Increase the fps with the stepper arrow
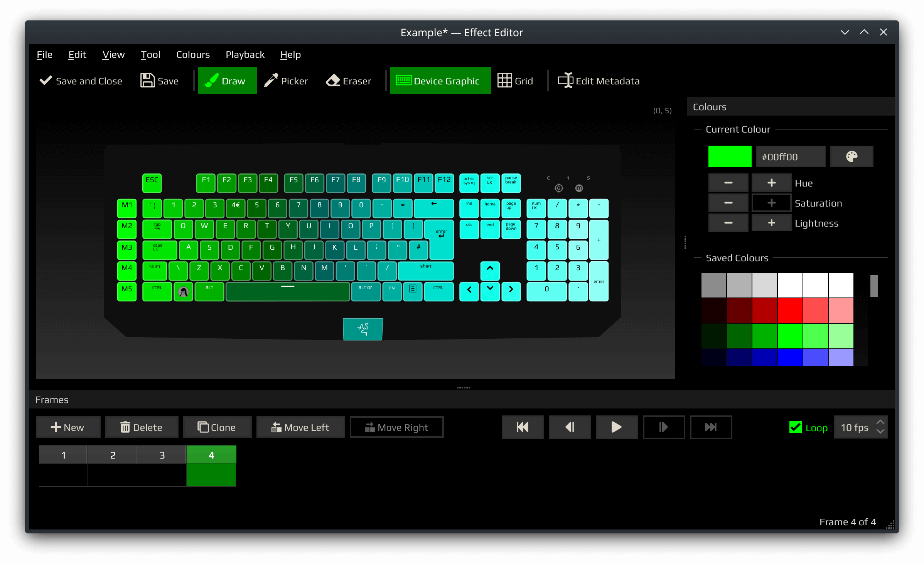 click(x=880, y=422)
